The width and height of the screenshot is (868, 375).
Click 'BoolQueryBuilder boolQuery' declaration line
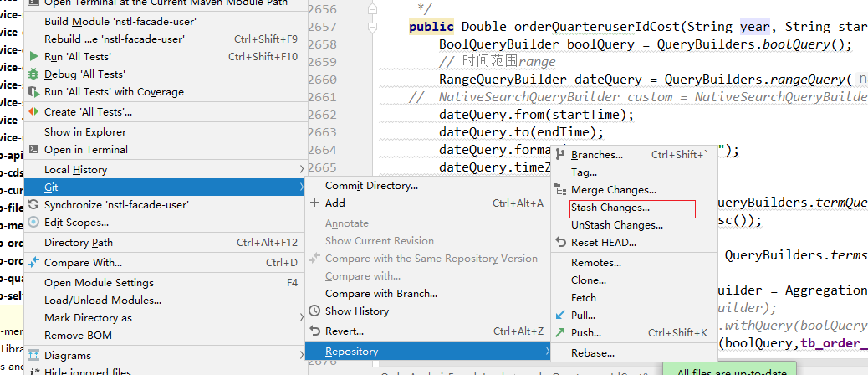click(646, 44)
